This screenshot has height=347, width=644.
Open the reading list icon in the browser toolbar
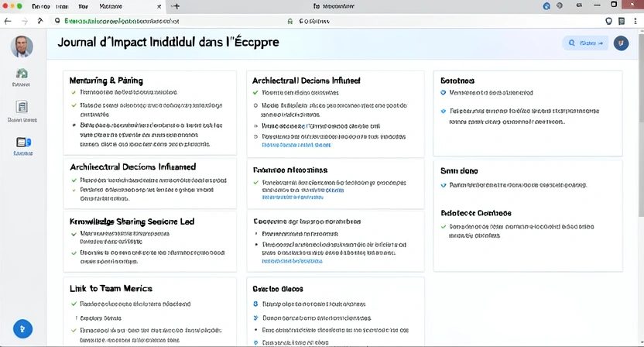622,21
